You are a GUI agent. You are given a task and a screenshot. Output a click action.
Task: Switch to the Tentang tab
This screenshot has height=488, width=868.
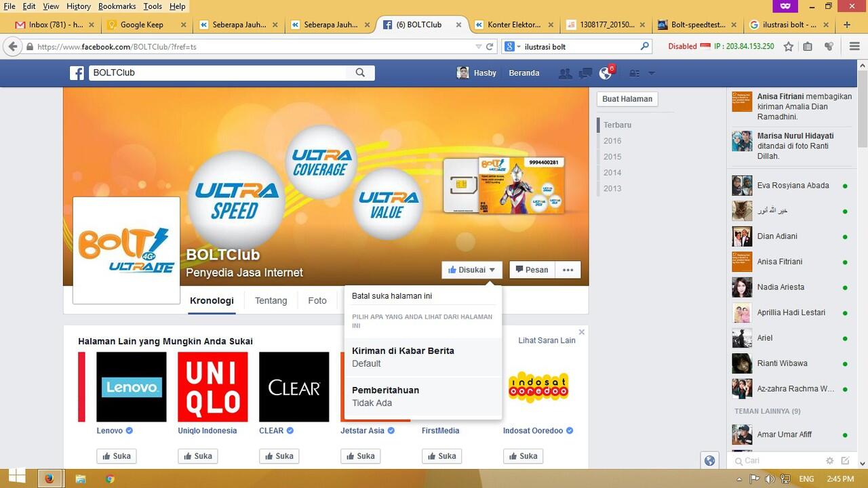pyautogui.click(x=271, y=301)
